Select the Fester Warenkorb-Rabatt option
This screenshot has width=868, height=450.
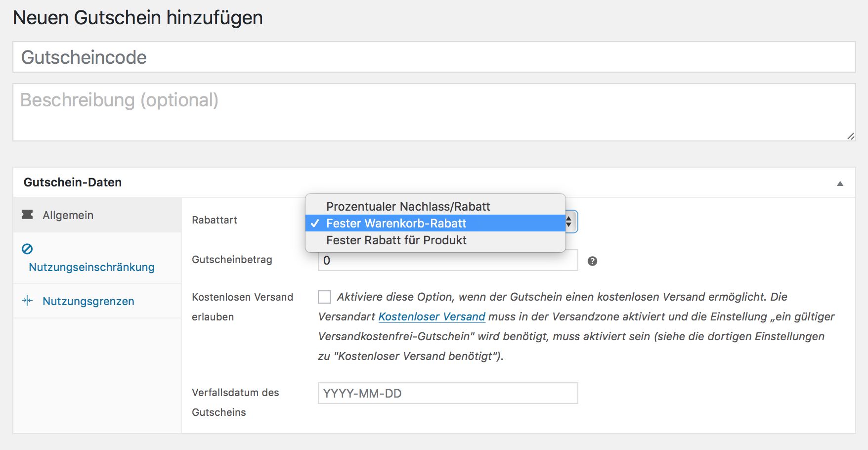396,224
